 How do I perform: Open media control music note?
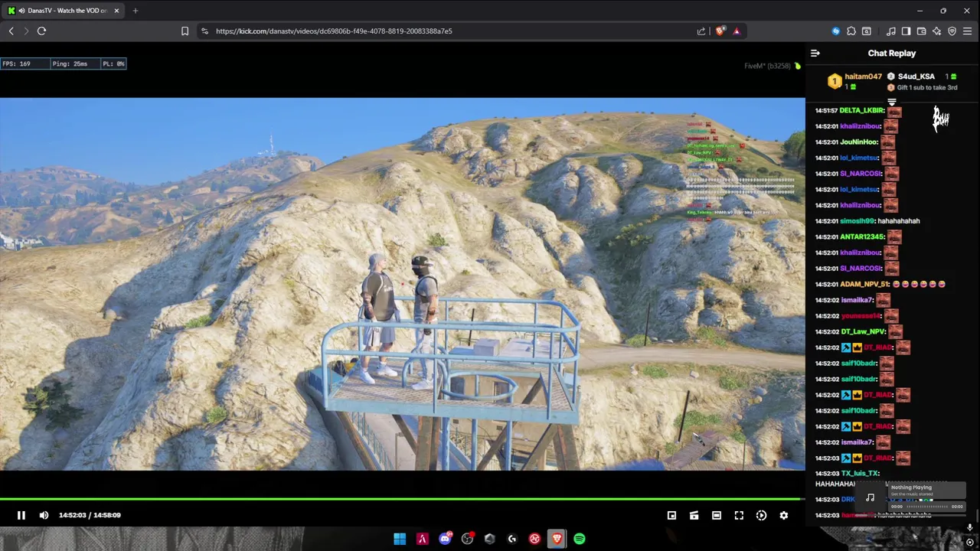click(x=890, y=31)
